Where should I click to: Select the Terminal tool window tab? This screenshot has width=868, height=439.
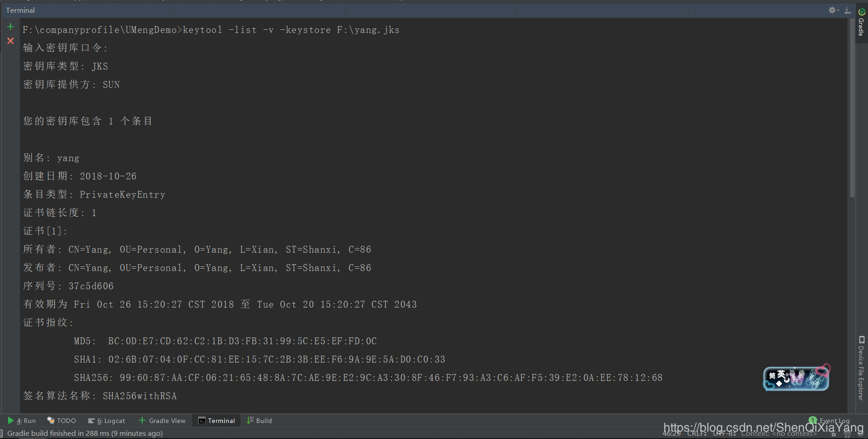[217, 421]
